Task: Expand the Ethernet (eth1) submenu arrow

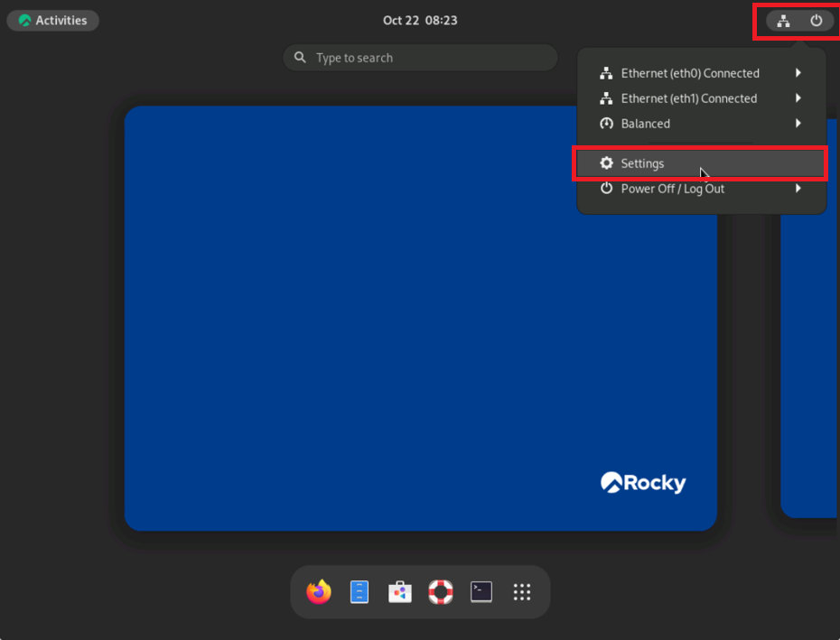Action: tap(798, 98)
